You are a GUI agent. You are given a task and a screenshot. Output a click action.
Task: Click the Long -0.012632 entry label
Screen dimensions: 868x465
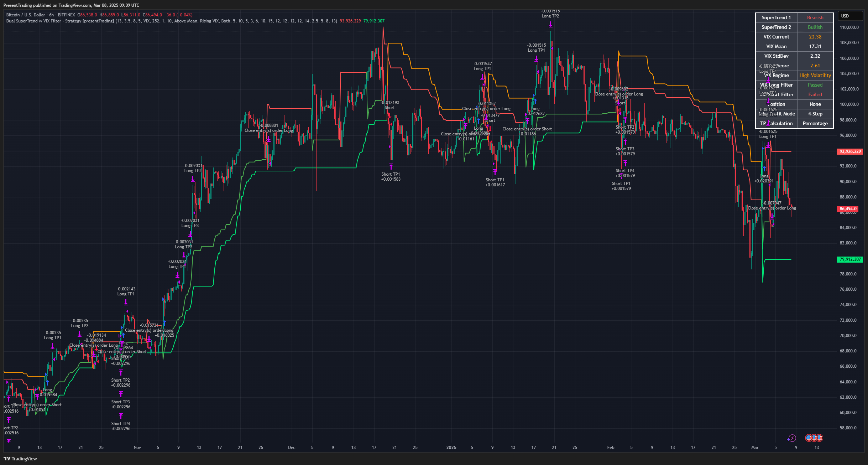coord(535,111)
